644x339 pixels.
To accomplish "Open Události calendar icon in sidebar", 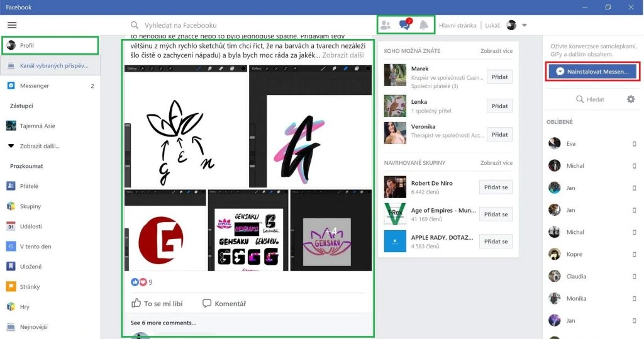I will pos(11,226).
